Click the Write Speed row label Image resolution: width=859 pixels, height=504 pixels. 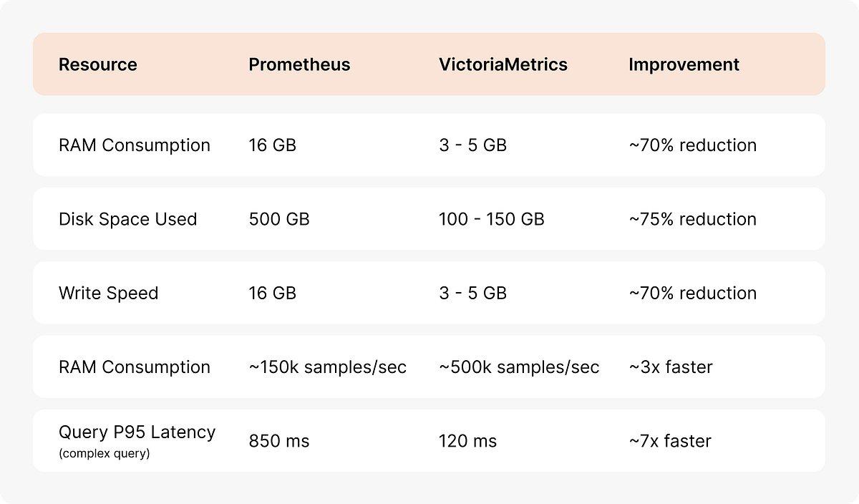coord(108,294)
